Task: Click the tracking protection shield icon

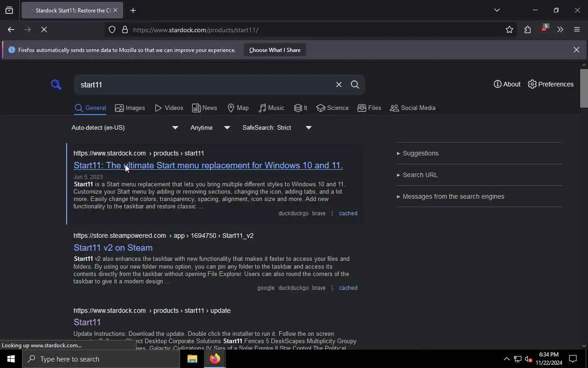Action: pyautogui.click(x=112, y=30)
